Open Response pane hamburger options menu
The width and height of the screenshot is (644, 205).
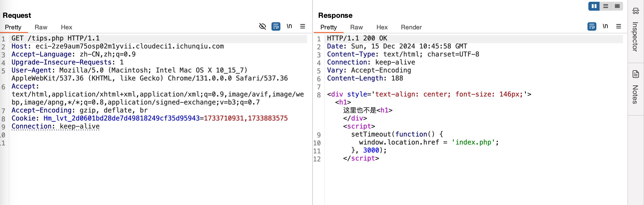618,26
